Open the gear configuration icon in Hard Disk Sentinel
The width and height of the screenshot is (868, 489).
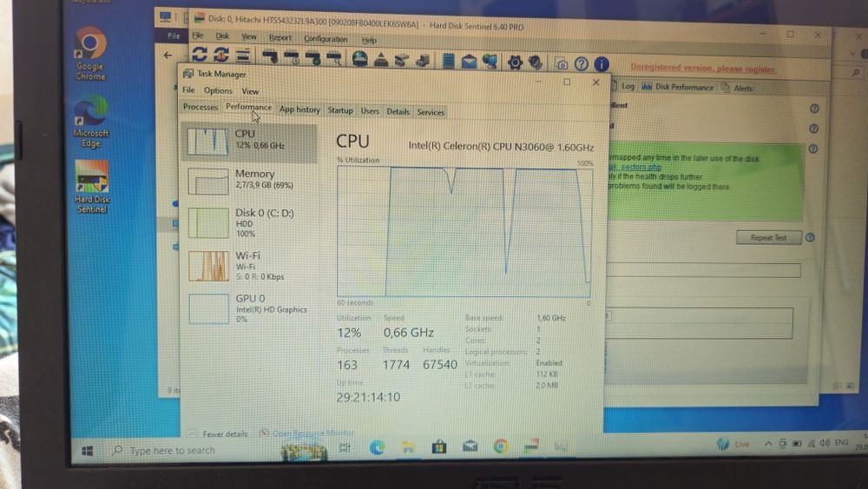(x=515, y=63)
